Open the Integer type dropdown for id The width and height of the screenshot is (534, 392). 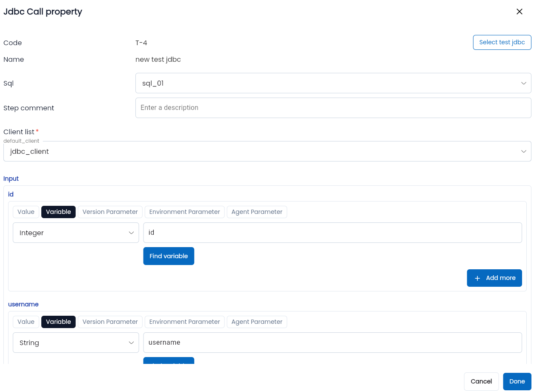[x=76, y=233]
